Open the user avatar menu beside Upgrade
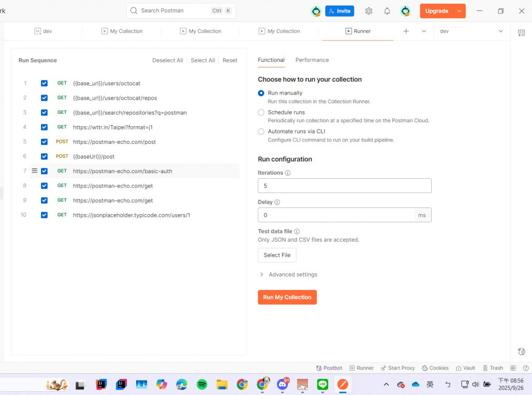 coord(405,11)
